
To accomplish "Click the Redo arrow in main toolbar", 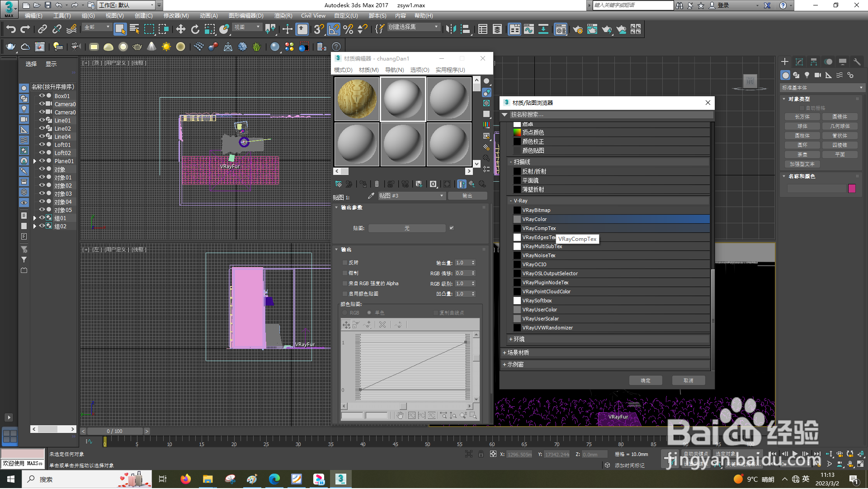I will tap(25, 29).
